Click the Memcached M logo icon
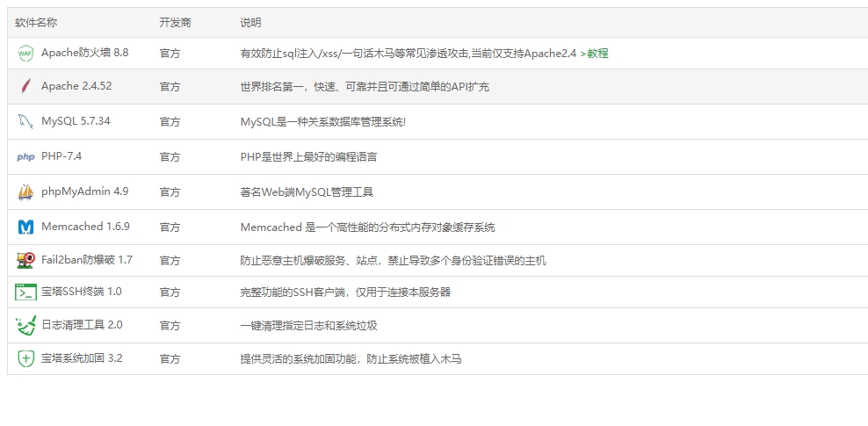Viewport: 868px width, 426px height. click(x=25, y=227)
